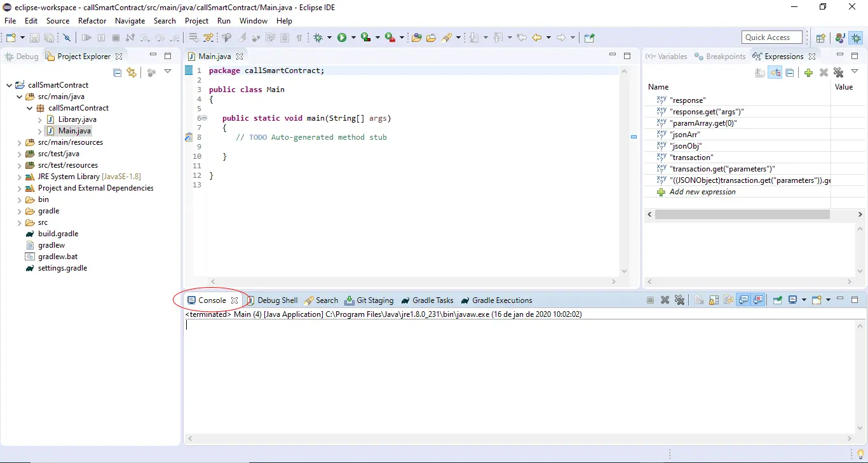
Task: Toggle the Show Type Names button in Expressions
Action: (760, 72)
